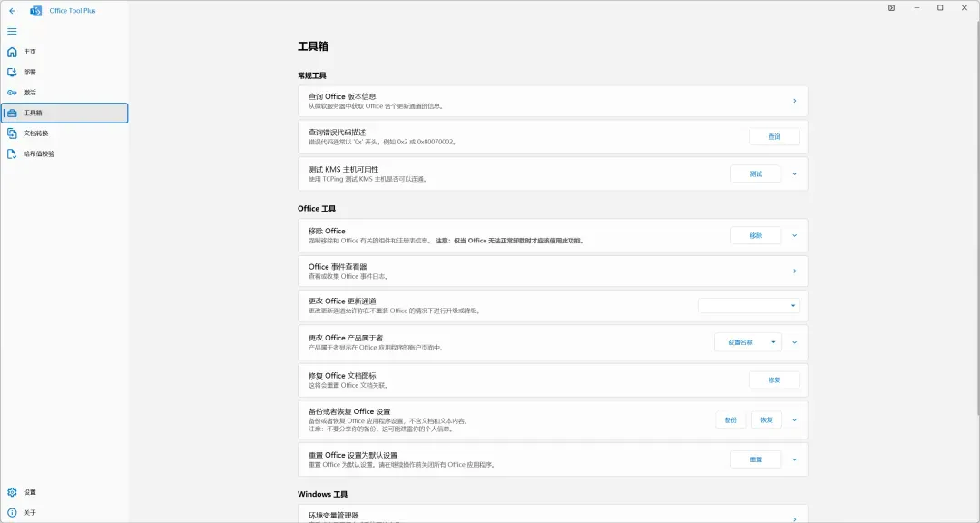Open the Office 更新通道 dropdown

[x=749, y=305]
